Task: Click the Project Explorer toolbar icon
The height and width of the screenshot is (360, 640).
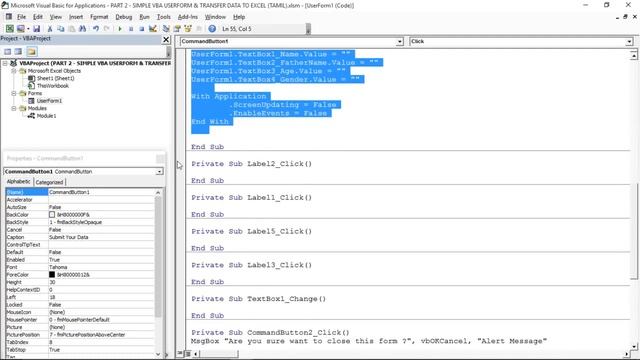Action: point(166,29)
